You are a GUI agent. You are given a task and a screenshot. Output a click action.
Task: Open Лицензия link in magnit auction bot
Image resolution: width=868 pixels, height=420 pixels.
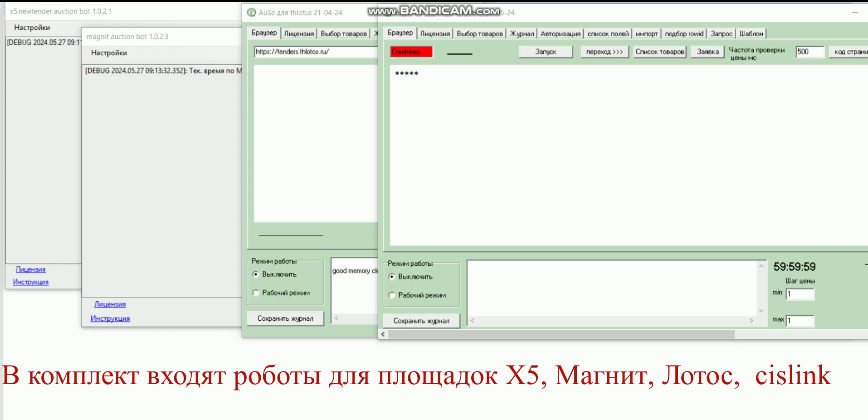110,304
